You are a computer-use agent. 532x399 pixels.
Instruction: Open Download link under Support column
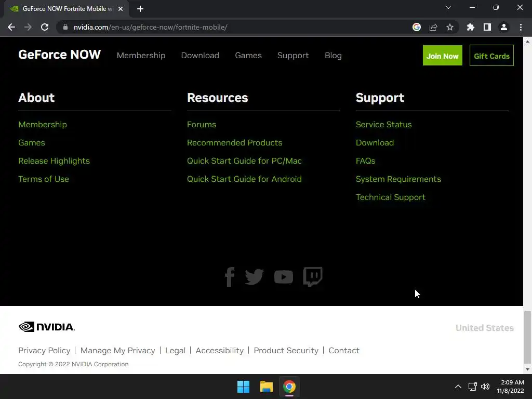[x=375, y=143]
